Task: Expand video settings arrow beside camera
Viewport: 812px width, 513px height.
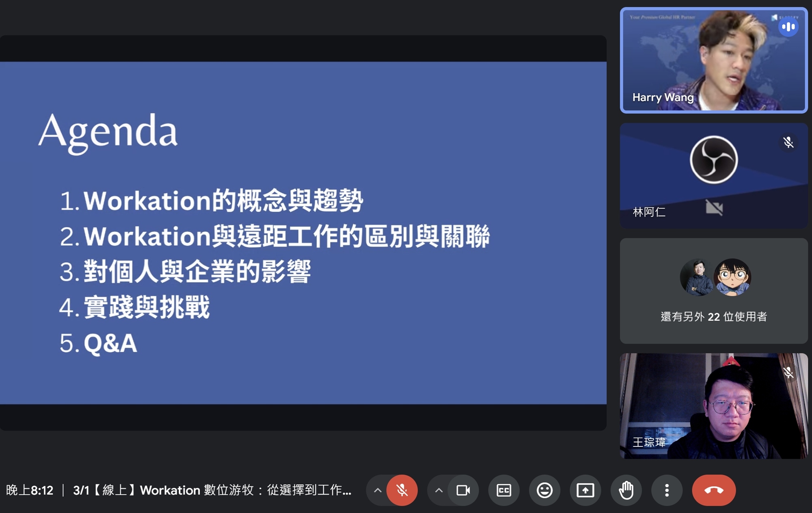Action: point(439,490)
